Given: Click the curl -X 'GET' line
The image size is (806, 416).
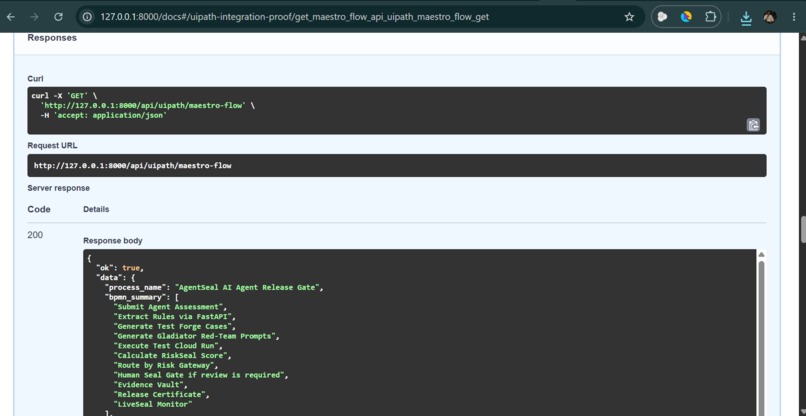Looking at the screenshot, I should 62,96.
